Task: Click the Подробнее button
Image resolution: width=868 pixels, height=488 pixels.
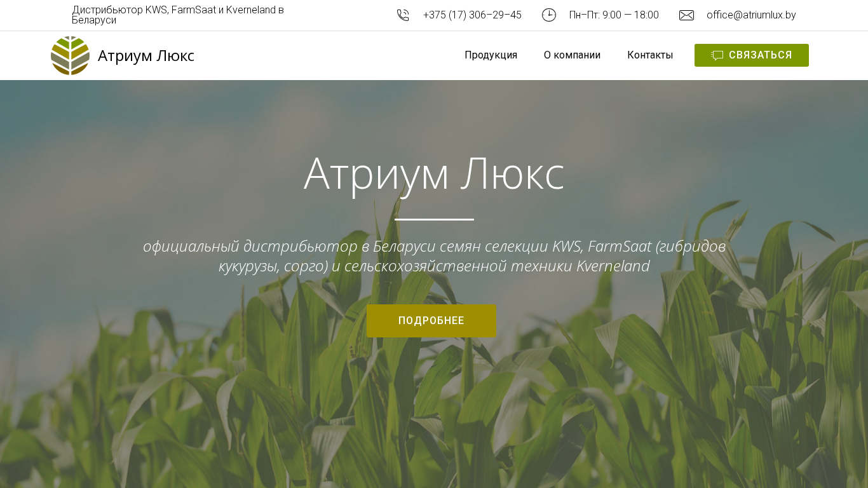Action: 431,321
